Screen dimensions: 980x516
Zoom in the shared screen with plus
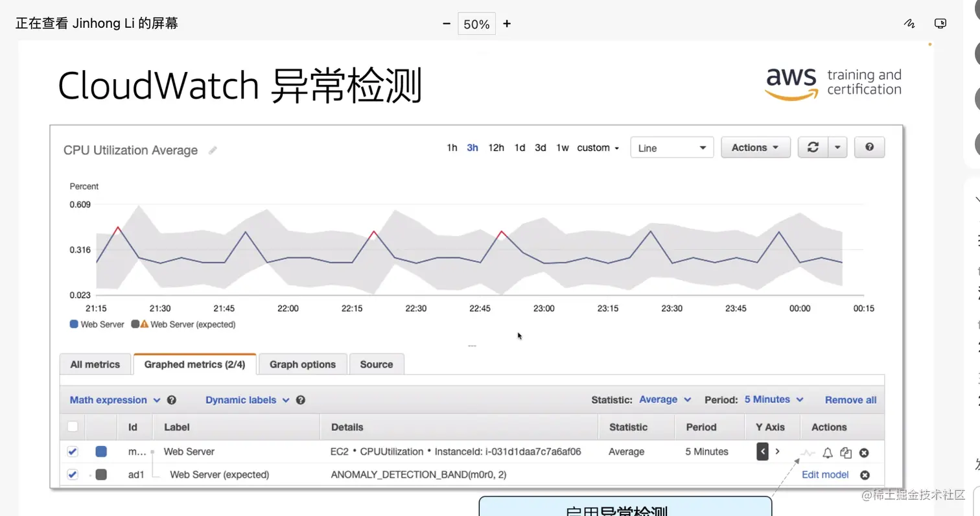point(507,24)
